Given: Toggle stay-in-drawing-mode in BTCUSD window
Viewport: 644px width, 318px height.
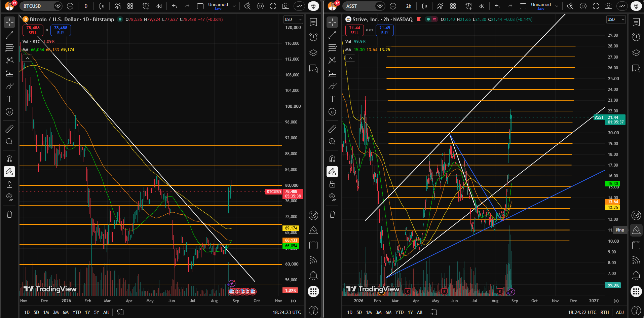Looking at the screenshot, I should 9,172.
